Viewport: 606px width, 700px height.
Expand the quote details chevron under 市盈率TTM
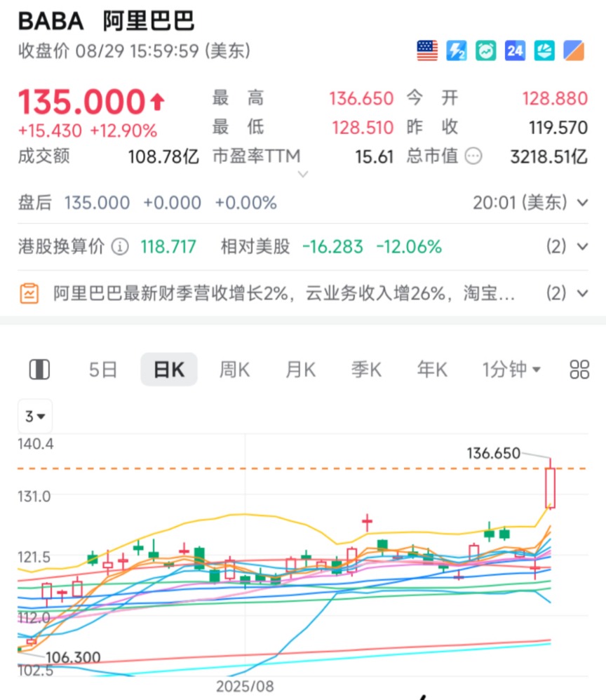tap(303, 174)
